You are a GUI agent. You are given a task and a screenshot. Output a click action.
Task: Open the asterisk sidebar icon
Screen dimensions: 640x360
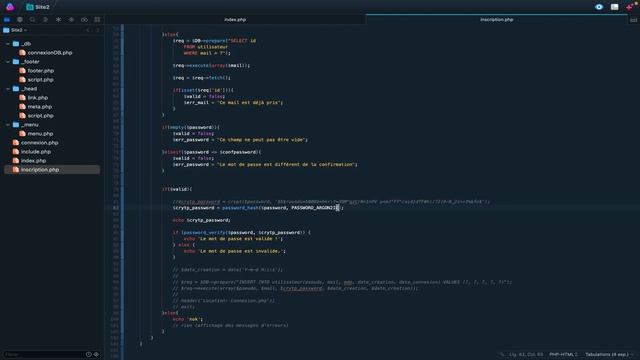coord(58,20)
